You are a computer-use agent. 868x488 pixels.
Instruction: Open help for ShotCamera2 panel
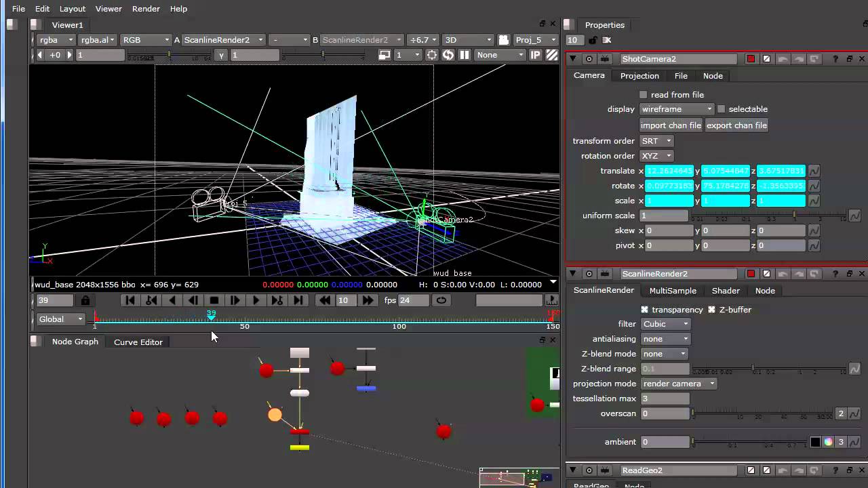tap(835, 59)
